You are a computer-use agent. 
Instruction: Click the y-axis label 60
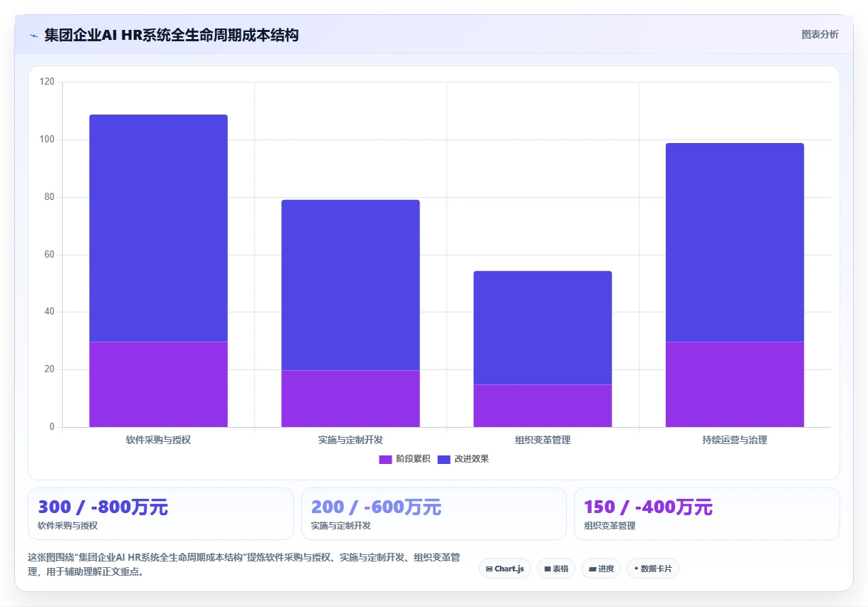pos(49,255)
